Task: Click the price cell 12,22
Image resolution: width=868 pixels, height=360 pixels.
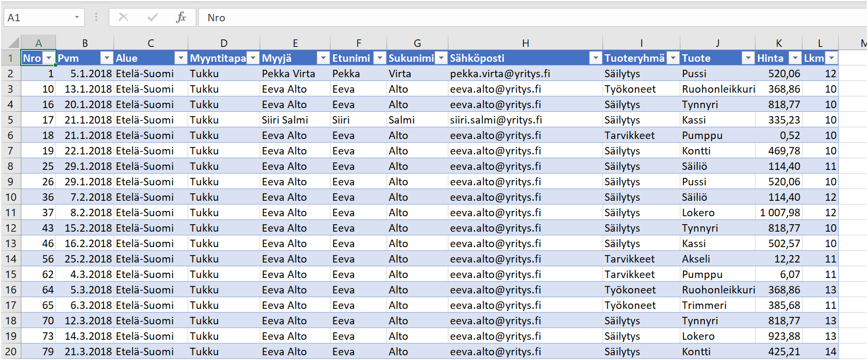Action: 778,259
